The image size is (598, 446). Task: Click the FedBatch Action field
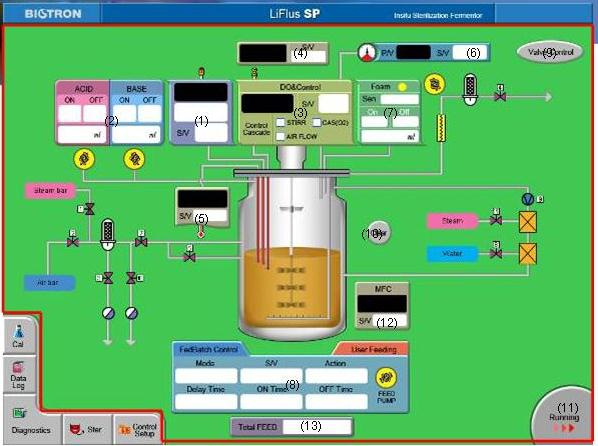coord(336,376)
